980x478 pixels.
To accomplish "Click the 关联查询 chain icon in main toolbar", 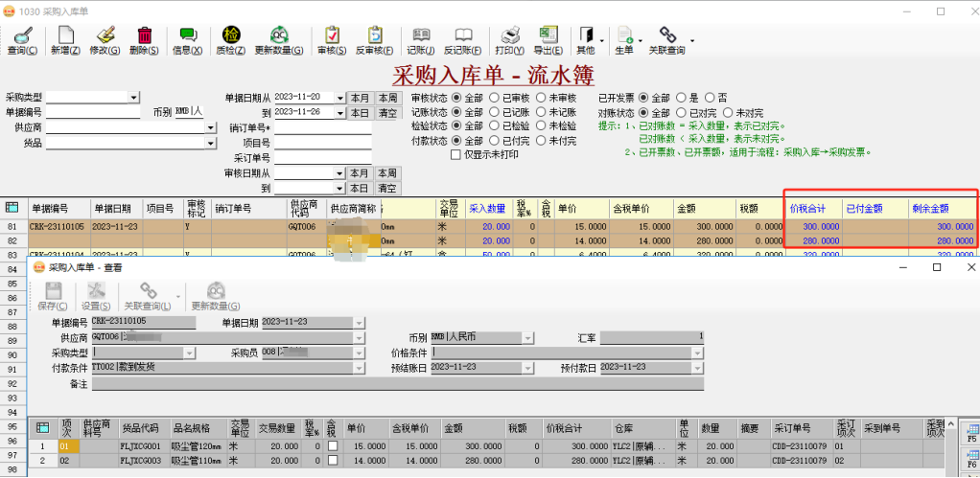I will click(666, 35).
